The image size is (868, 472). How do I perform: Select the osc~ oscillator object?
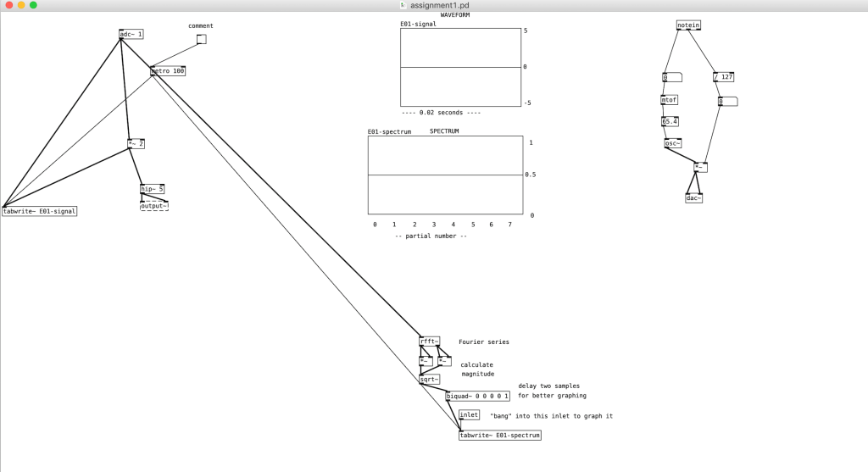[673, 143]
